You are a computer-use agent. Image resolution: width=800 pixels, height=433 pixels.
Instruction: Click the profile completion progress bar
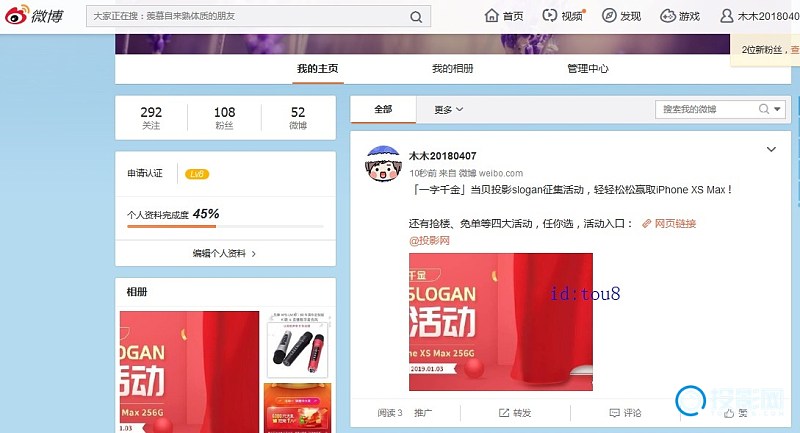pos(225,227)
